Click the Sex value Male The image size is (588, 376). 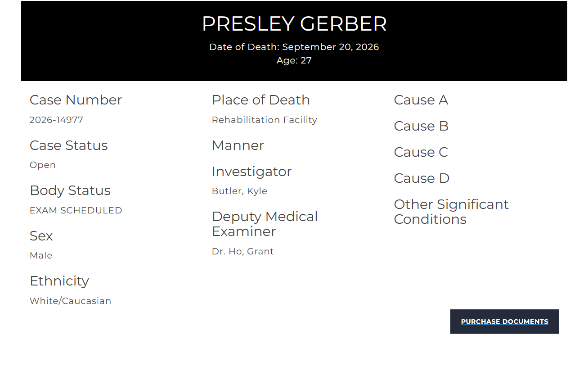point(41,255)
